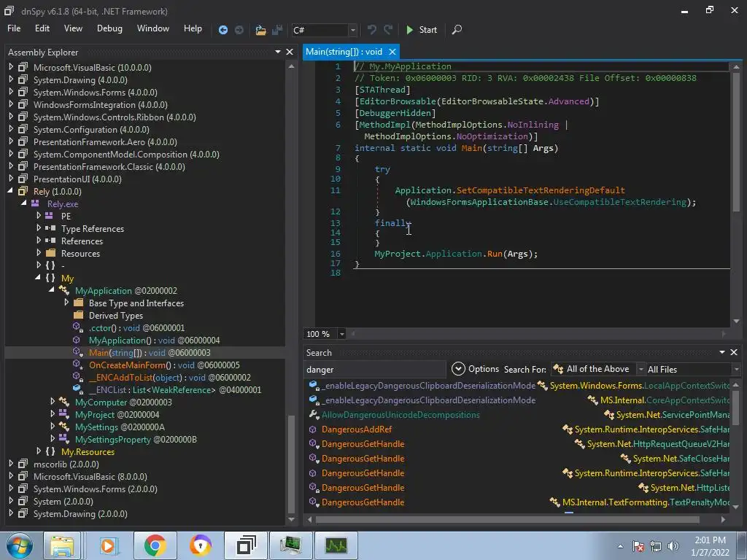Screen dimensions: 747x560
Task: Select the Derived Types folder icon
Action: [79, 315]
